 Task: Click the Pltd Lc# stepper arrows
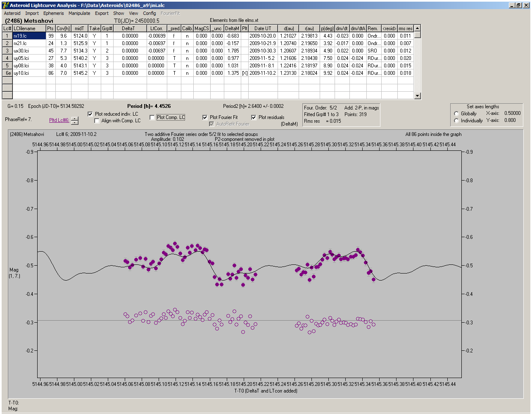point(74,120)
